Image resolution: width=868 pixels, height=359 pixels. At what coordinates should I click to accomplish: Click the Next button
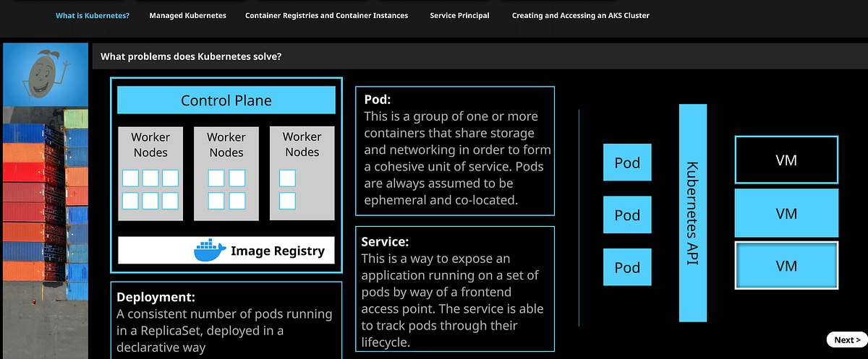[847, 339]
